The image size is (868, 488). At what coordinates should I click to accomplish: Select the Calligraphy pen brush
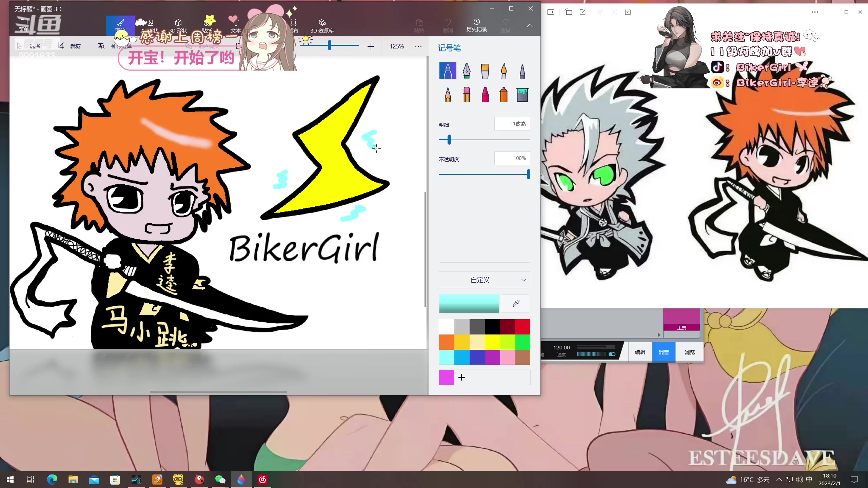click(x=467, y=70)
